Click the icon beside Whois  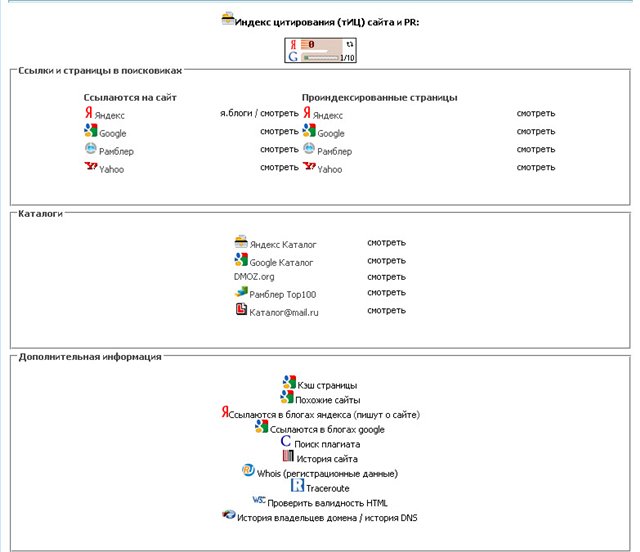pyautogui.click(x=248, y=470)
